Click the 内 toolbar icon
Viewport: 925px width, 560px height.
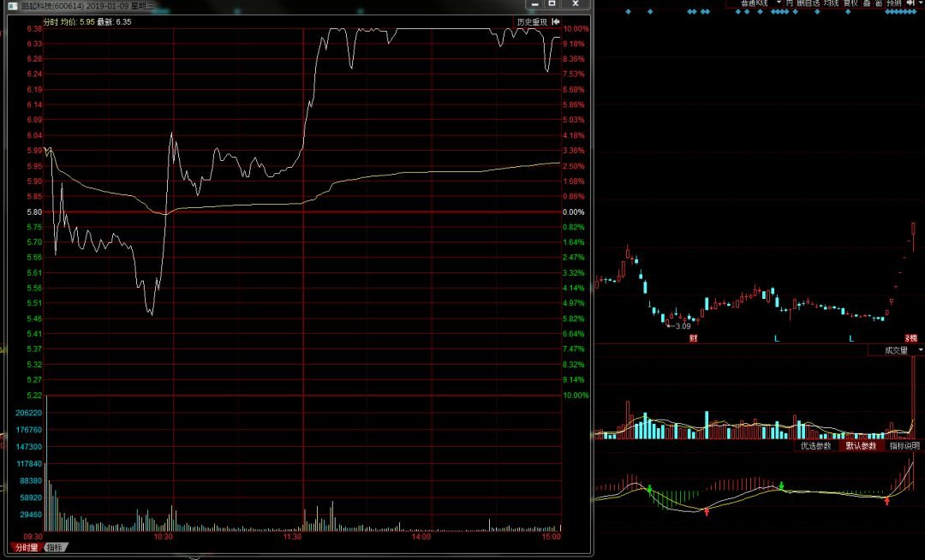coord(790,3)
